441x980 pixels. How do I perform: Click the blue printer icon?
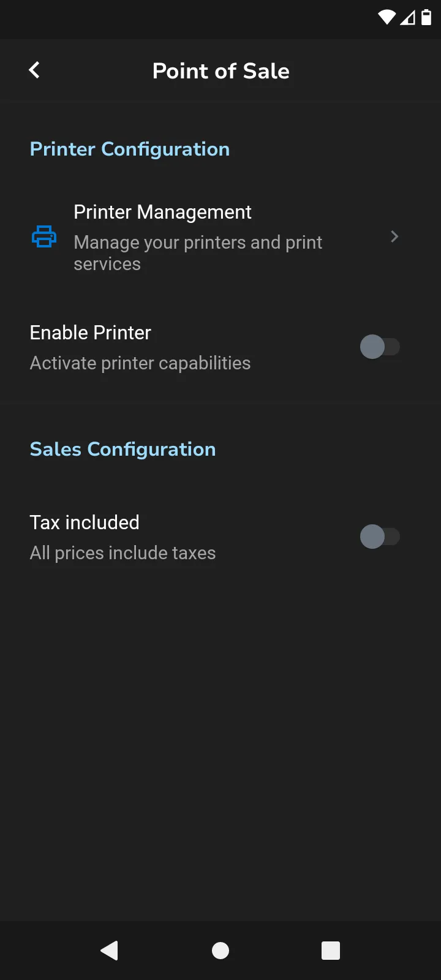pyautogui.click(x=44, y=236)
